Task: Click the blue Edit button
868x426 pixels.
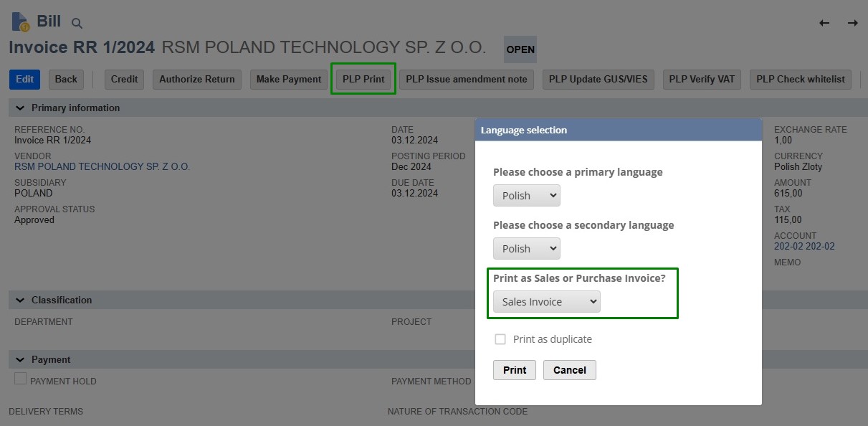Action: (24, 79)
